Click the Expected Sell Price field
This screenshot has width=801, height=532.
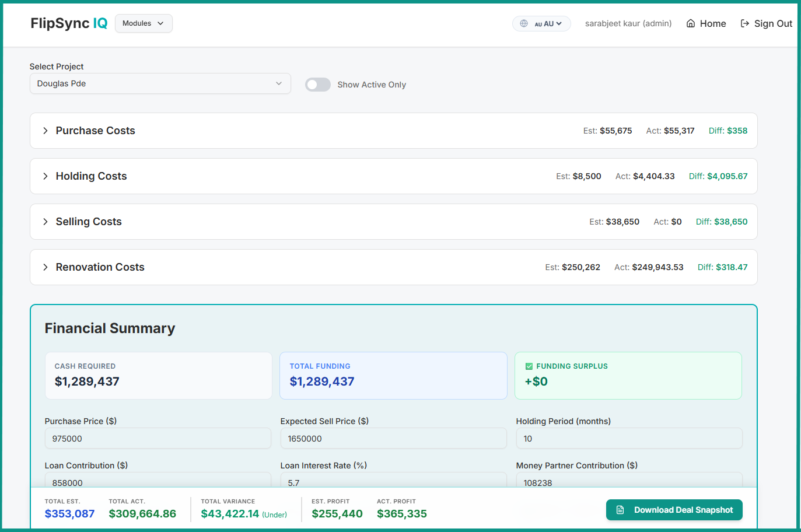pos(393,439)
